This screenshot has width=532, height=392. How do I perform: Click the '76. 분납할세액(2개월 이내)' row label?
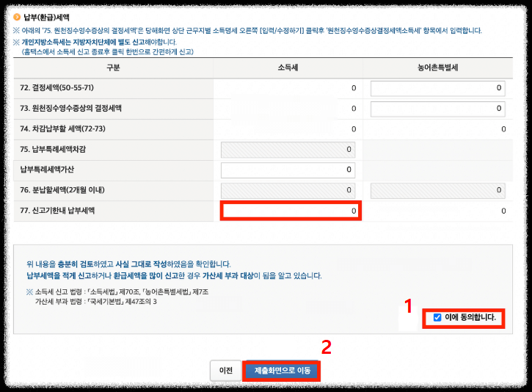pos(62,190)
